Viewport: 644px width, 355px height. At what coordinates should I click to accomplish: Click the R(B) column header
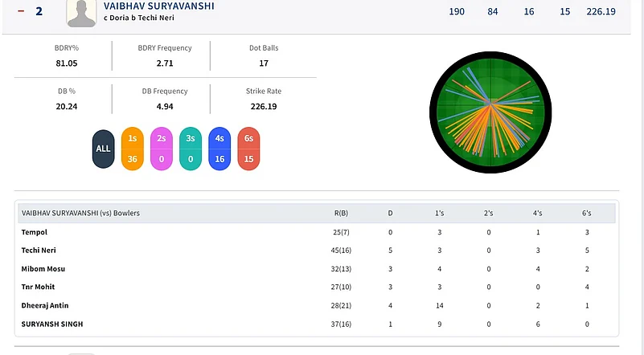pos(341,214)
